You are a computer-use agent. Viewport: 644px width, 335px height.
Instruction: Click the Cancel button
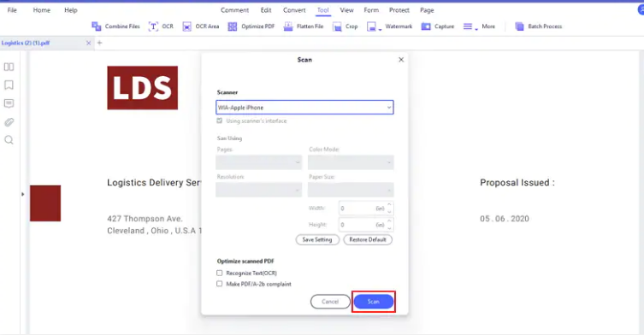[330, 302]
